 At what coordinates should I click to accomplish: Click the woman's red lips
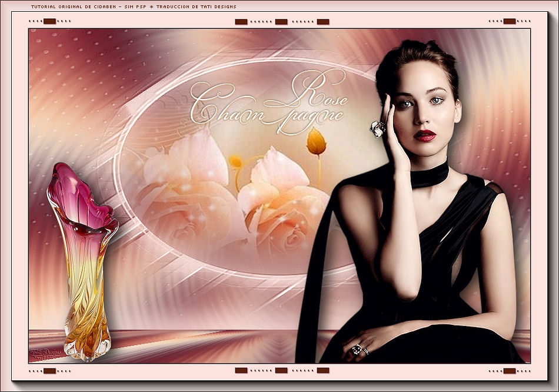pos(424,135)
